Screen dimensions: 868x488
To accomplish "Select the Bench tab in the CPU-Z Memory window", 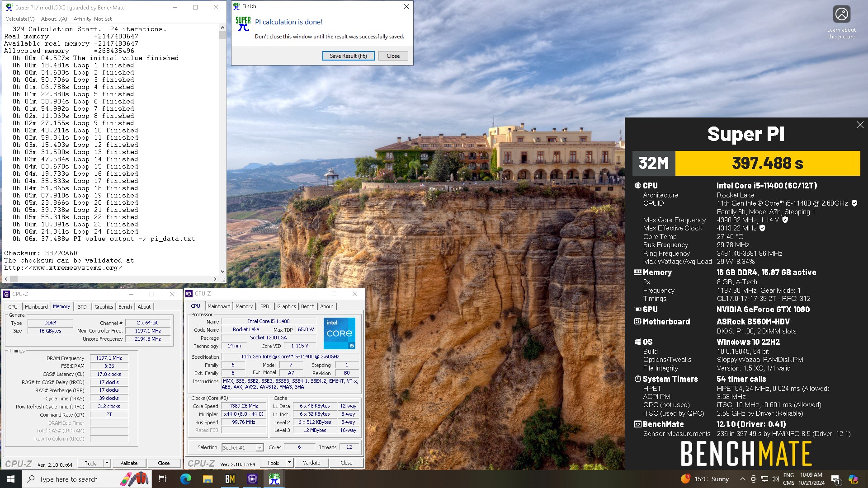I will [x=125, y=307].
